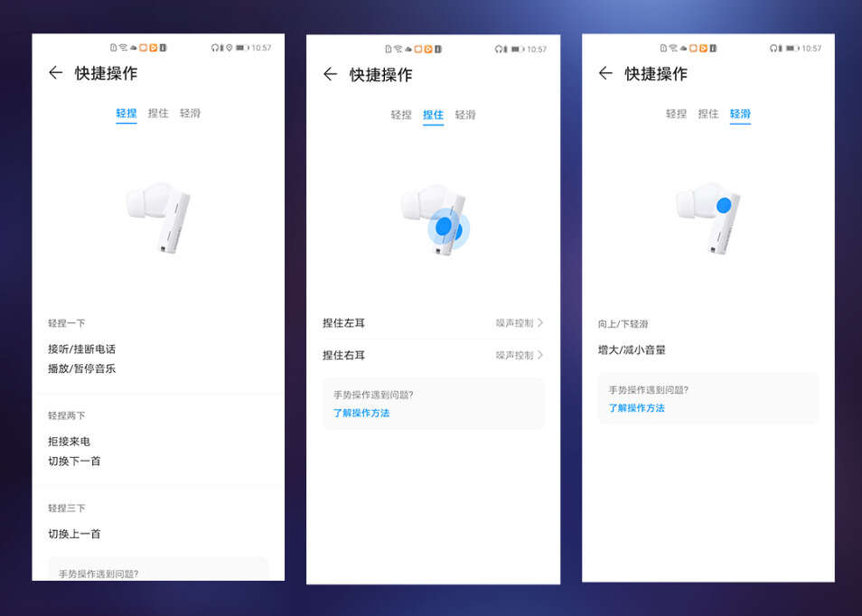Tap the blue pinch dot on middle earbud
Screen dimensions: 862x616
(445, 227)
